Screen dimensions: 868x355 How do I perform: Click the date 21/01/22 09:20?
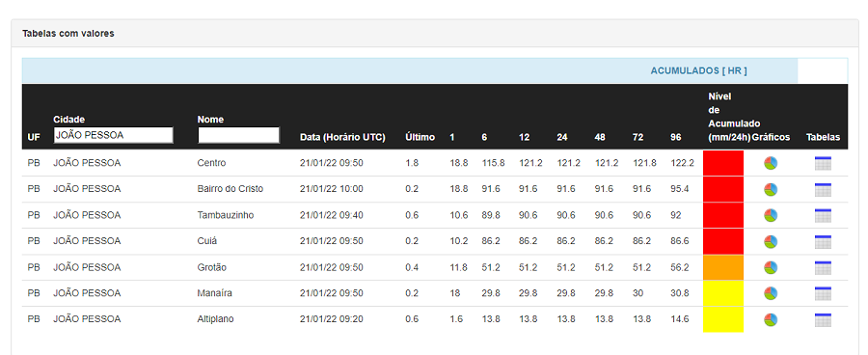click(332, 319)
